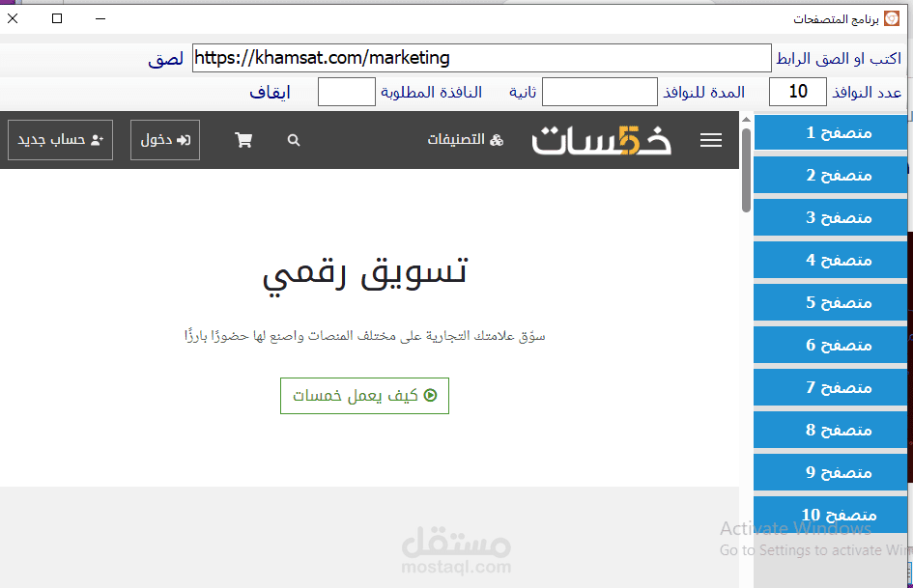The image size is (913, 588).
Task: Switch to متصفح 6 tab
Action: [x=830, y=345]
